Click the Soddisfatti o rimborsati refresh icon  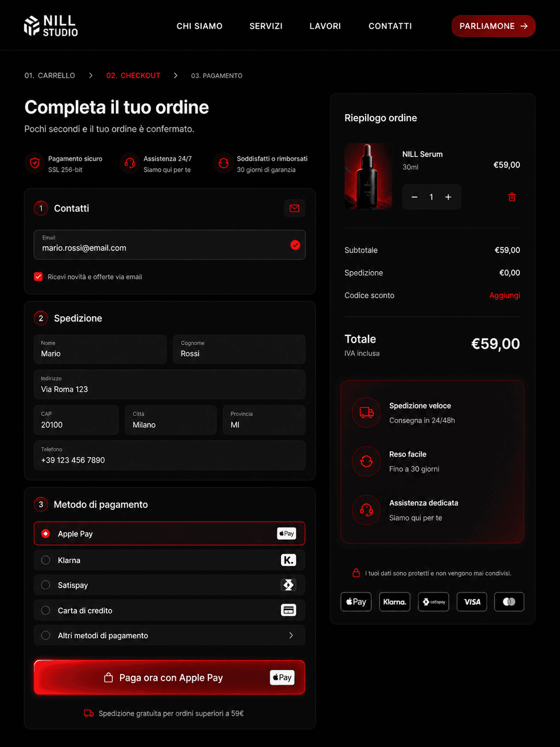coord(223,164)
